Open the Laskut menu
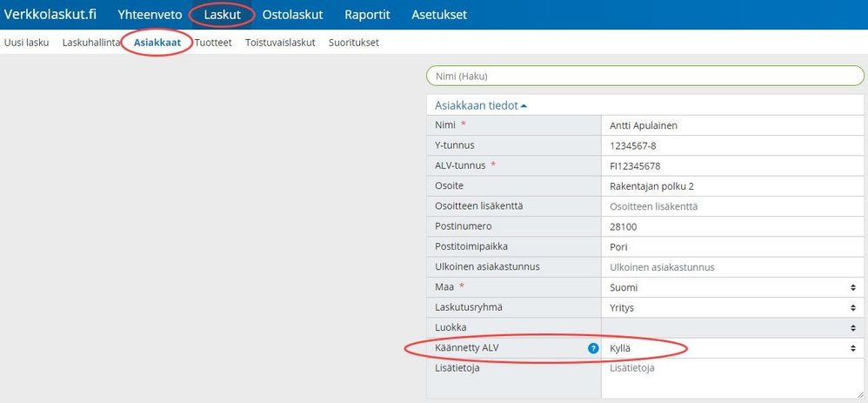 pyautogui.click(x=222, y=15)
